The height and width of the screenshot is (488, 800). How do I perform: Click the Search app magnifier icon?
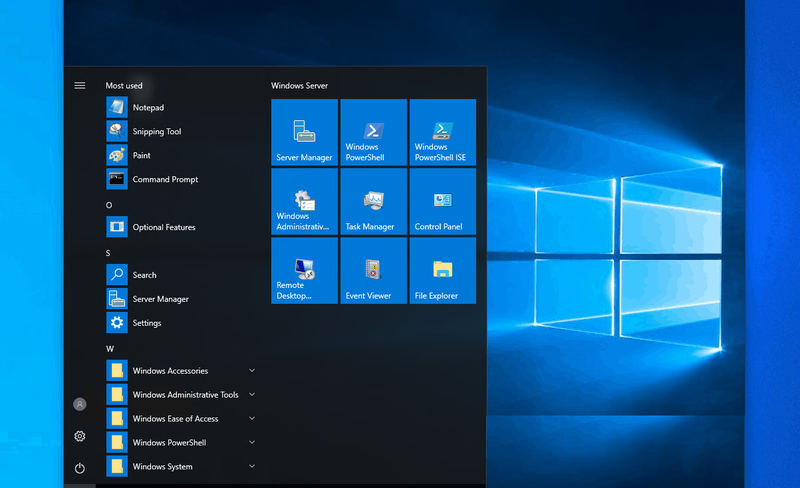[x=117, y=275]
